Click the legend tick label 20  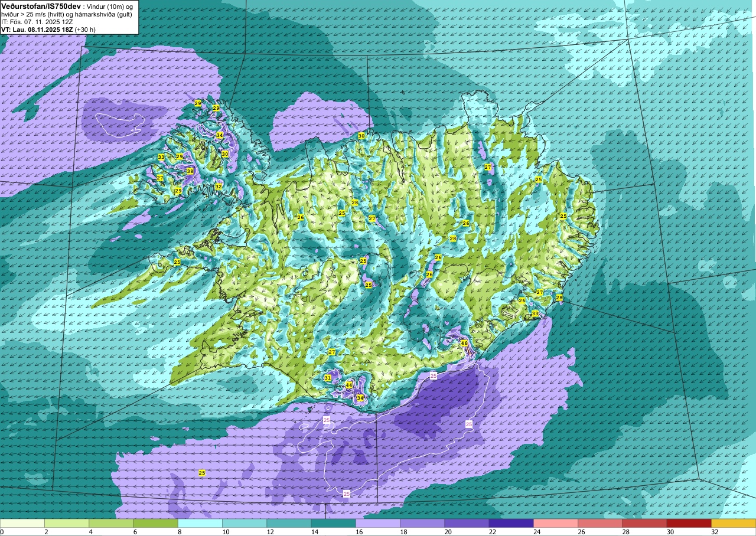click(x=448, y=532)
